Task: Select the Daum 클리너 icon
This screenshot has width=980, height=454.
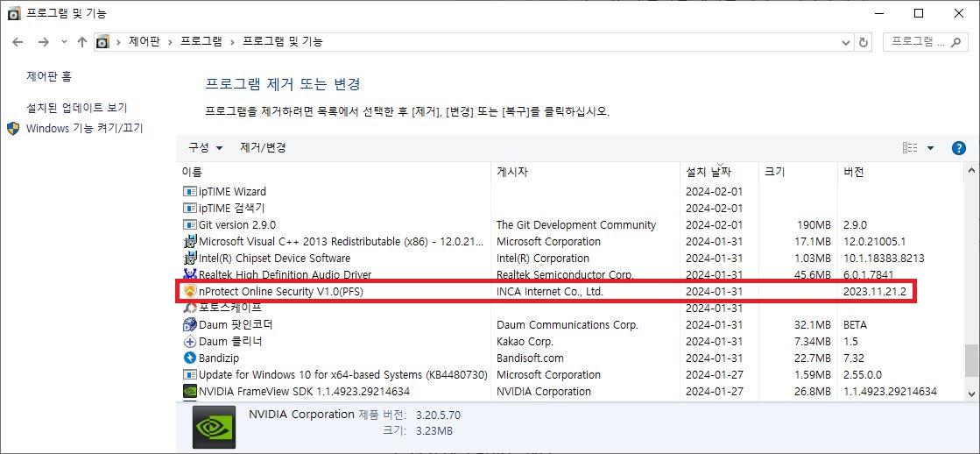Action: click(190, 342)
